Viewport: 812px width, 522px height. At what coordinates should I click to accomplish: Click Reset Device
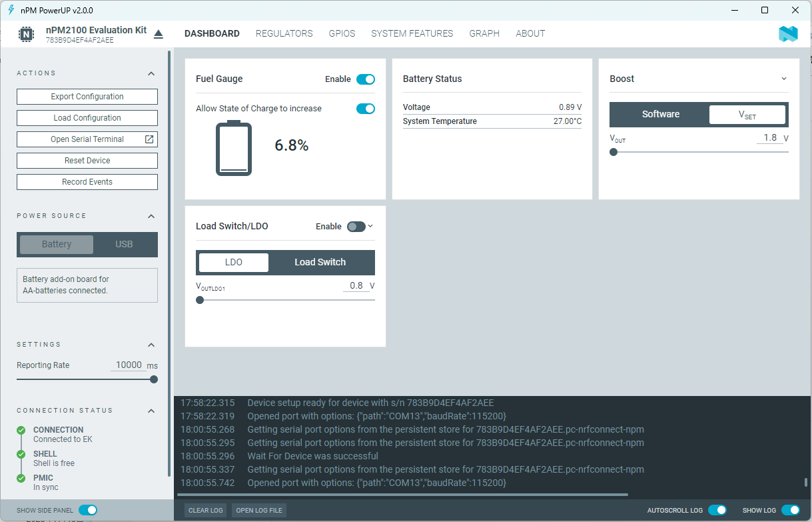[x=87, y=161]
